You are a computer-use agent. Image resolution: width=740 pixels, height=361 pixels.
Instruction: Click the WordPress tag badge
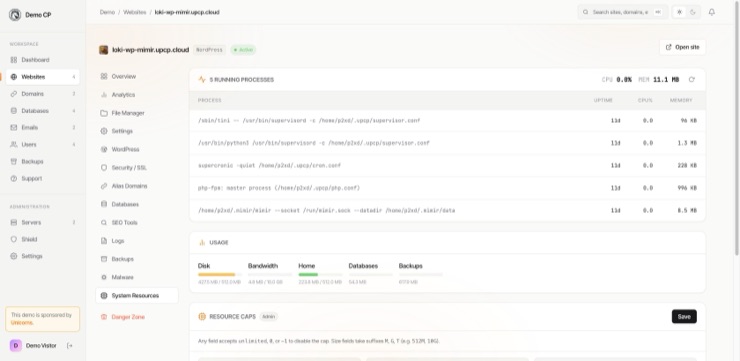coord(210,50)
